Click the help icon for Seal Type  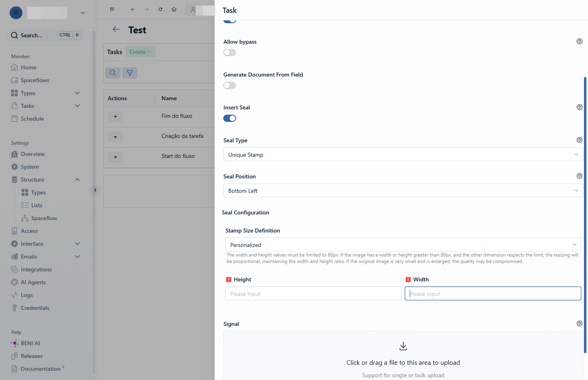[x=579, y=140]
